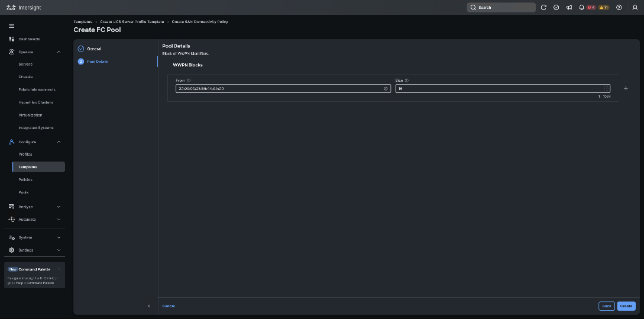Screen dimensions: 644x319
Task: Open the task status checkmark icon
Action: coord(556,8)
